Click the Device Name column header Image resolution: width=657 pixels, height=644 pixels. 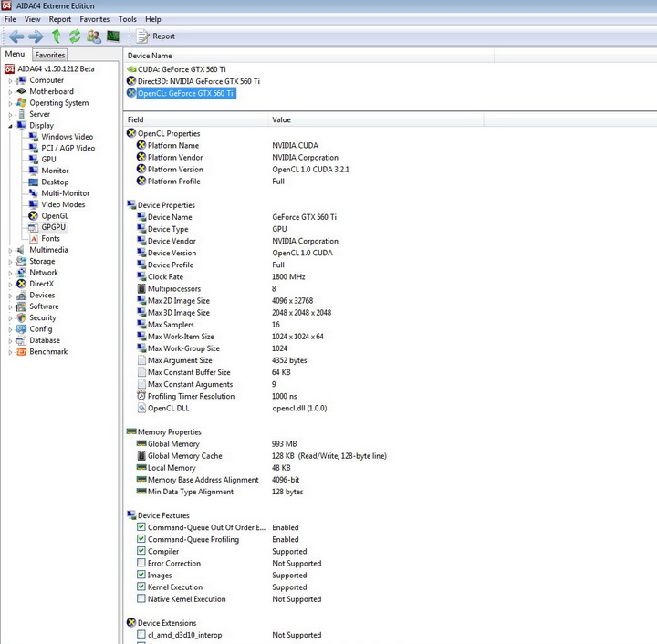click(x=308, y=56)
